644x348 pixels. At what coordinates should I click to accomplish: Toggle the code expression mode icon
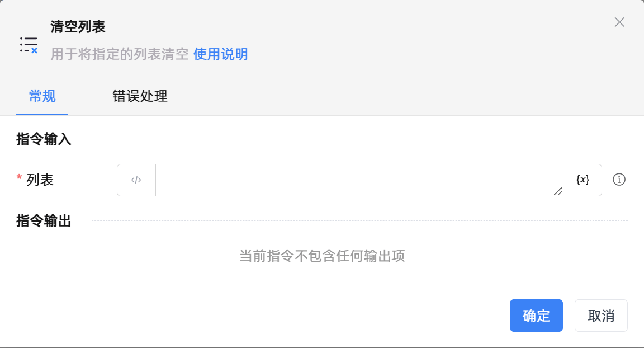click(x=136, y=180)
